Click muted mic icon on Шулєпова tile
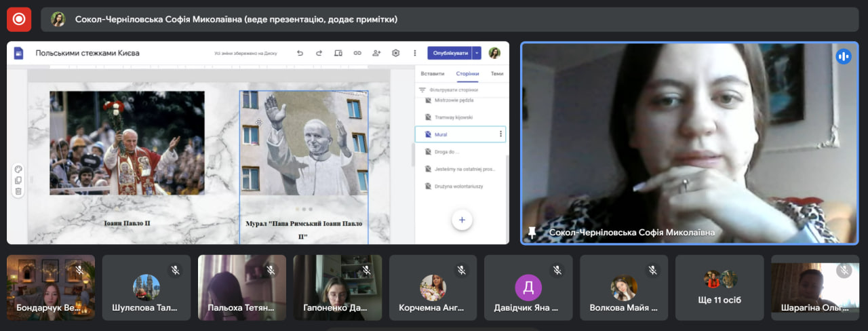The height and width of the screenshot is (331, 868). tap(176, 270)
